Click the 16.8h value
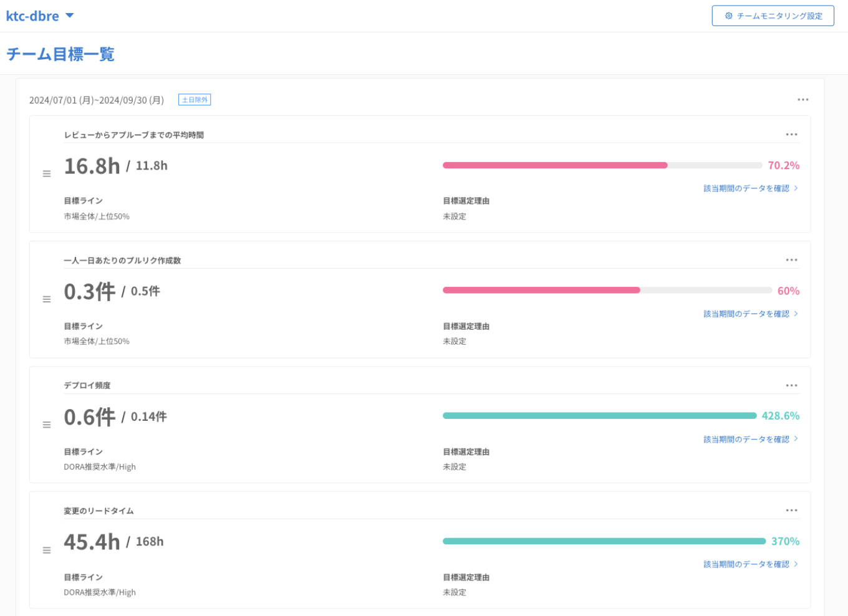 (x=92, y=166)
